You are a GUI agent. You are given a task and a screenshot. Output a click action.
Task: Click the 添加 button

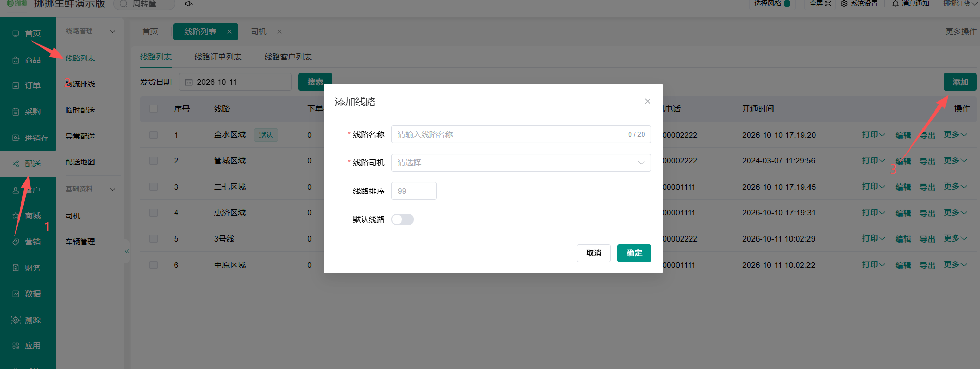(x=960, y=82)
